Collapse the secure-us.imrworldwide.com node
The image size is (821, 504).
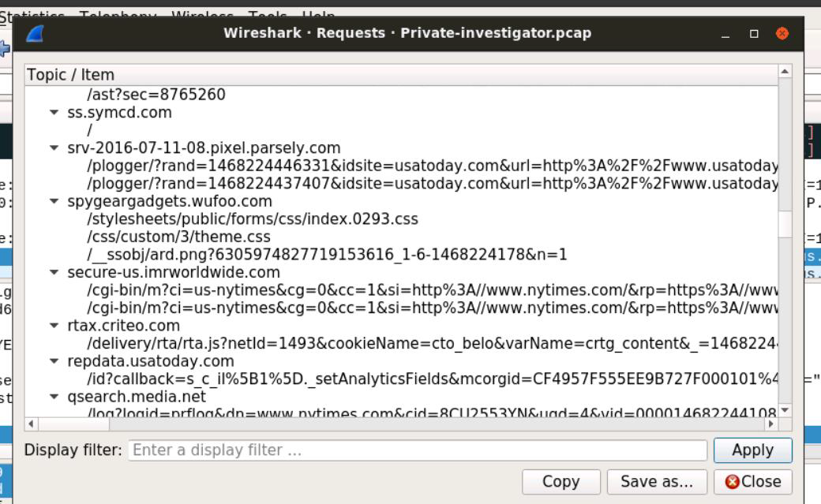[x=54, y=272]
